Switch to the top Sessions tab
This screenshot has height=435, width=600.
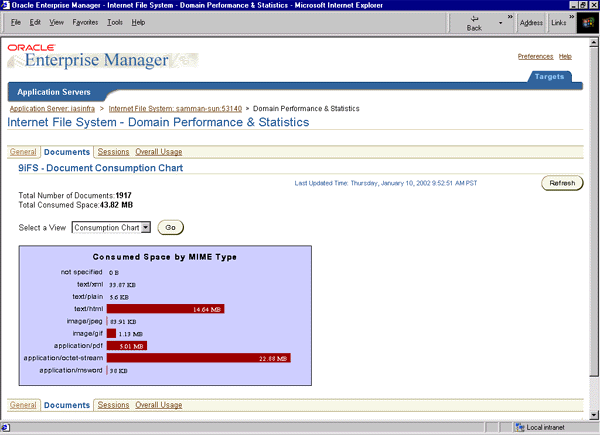tap(113, 152)
